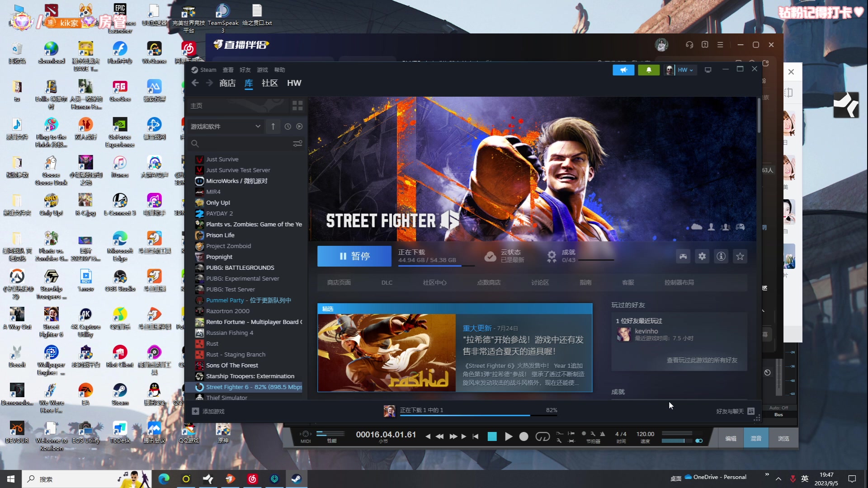
Task: Open the HW account dropdown
Action: (685, 70)
